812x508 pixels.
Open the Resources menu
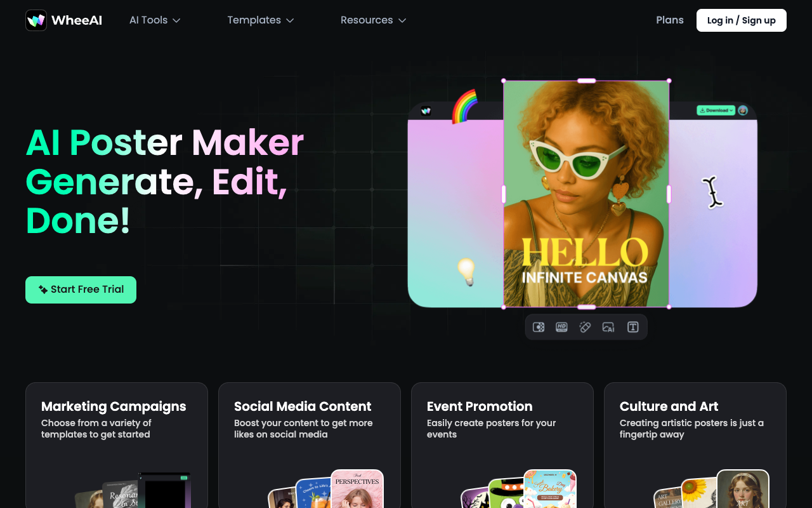[373, 20]
